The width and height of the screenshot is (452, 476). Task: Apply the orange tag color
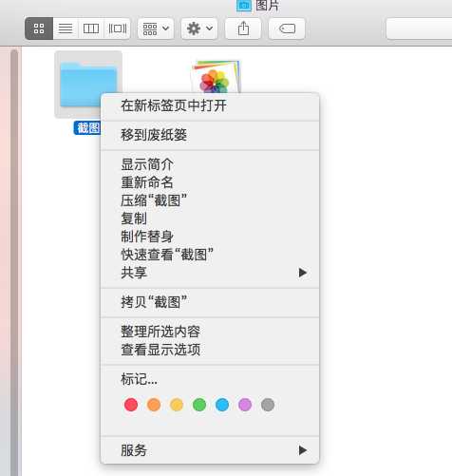(x=154, y=405)
